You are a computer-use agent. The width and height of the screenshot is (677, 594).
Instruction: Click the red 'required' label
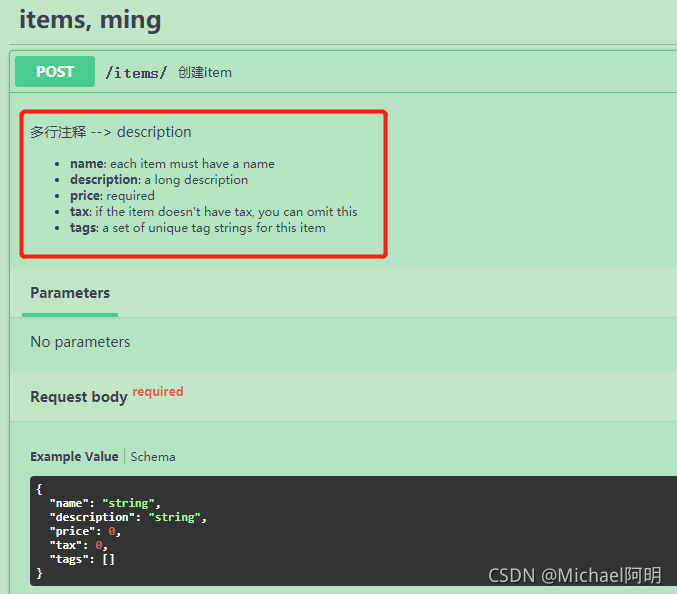(x=158, y=392)
